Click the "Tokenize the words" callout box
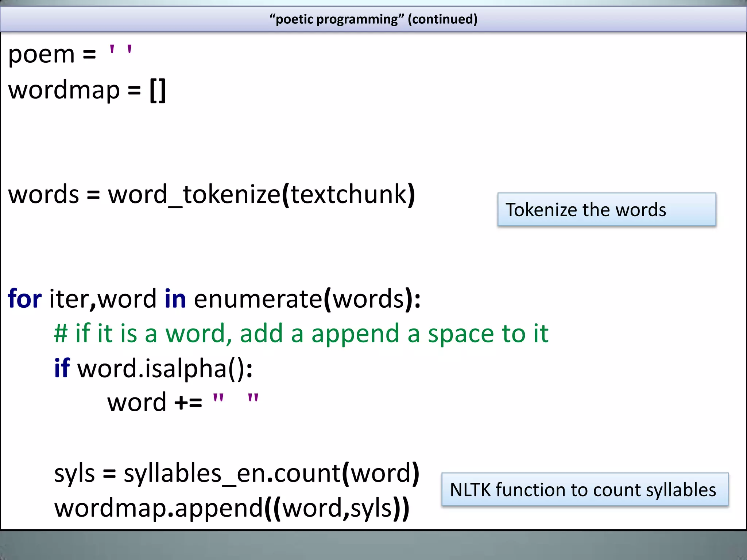The width and height of the screenshot is (747, 560). pyautogui.click(x=606, y=210)
